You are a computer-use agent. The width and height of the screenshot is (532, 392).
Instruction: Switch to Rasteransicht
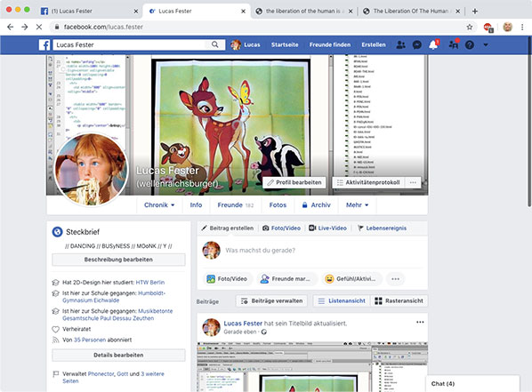(x=399, y=301)
